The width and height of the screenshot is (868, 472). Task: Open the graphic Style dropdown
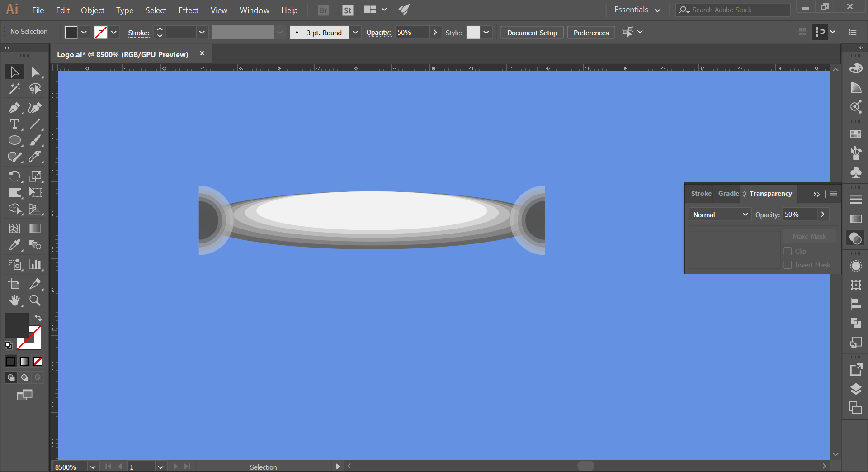pos(486,32)
